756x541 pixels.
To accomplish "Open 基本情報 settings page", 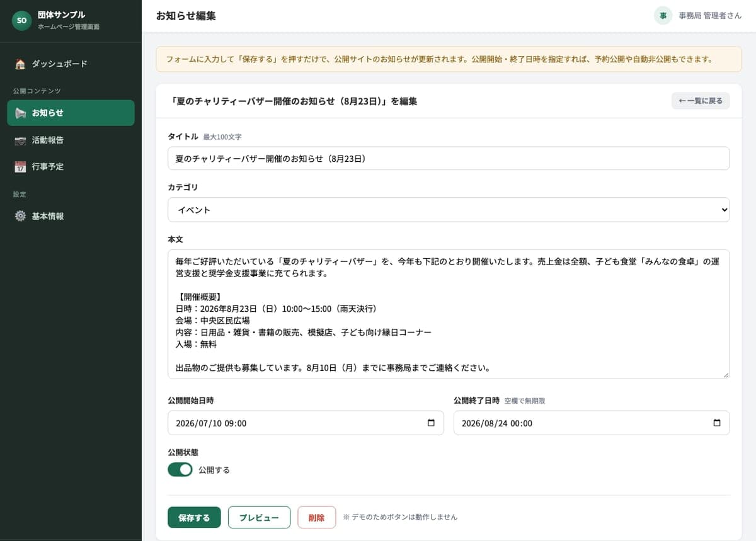I will pos(71,216).
